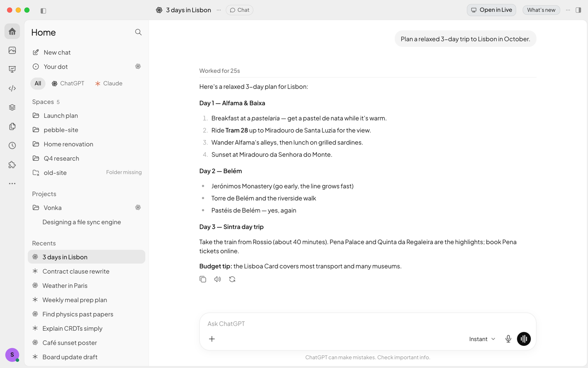Open the presentation board icon in the rail
The height and width of the screenshot is (368, 588).
12,69
